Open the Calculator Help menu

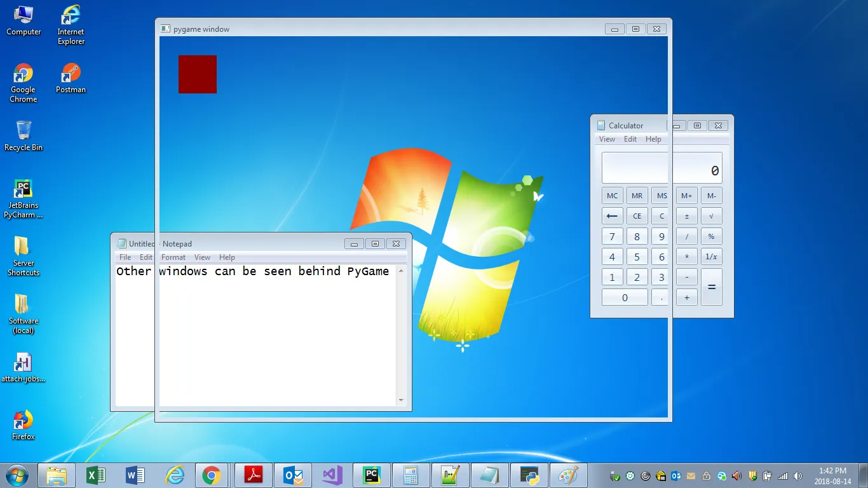[653, 139]
